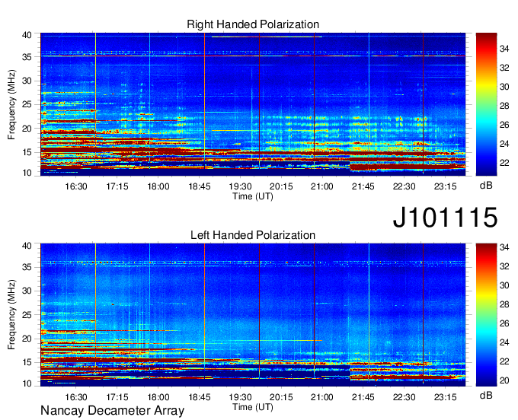Screen dimensions: 518x420
Task: Click the Left Handed Polarization spectrogram image
Action: click(x=253, y=315)
